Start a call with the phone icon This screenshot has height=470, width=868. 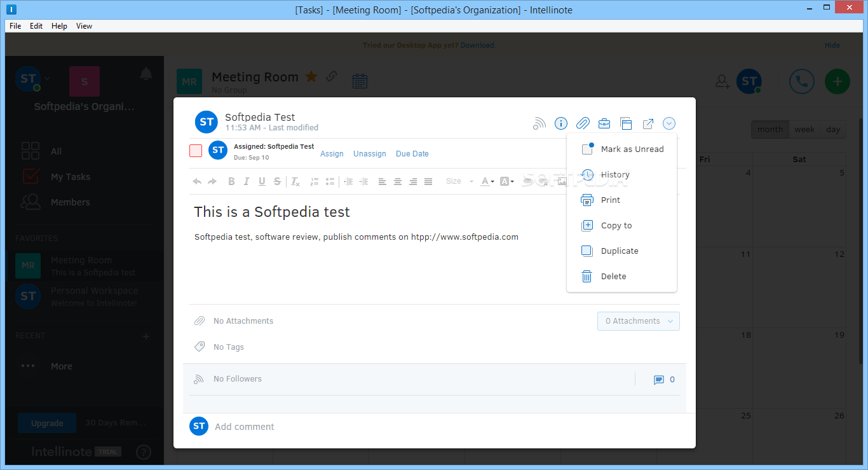pyautogui.click(x=802, y=81)
